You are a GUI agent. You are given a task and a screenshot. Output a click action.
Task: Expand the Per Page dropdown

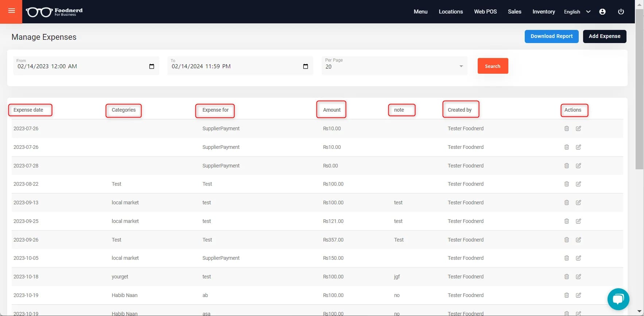[x=394, y=66]
